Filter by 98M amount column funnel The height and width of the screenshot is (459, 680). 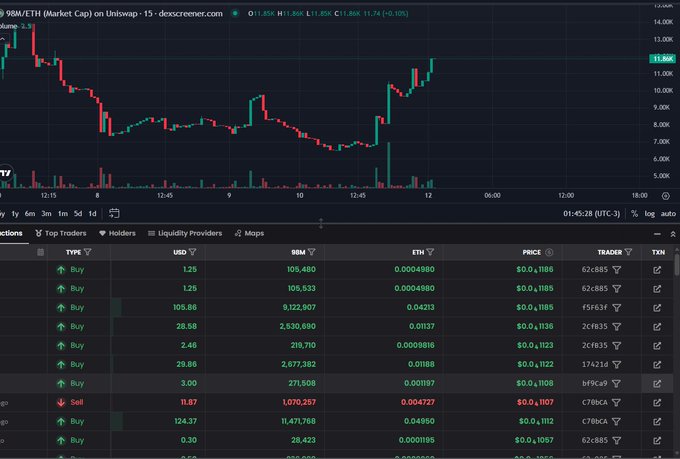(x=311, y=252)
